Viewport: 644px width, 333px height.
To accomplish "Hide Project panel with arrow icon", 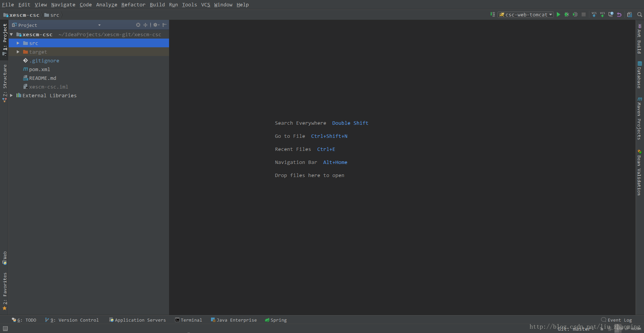I will tap(164, 25).
